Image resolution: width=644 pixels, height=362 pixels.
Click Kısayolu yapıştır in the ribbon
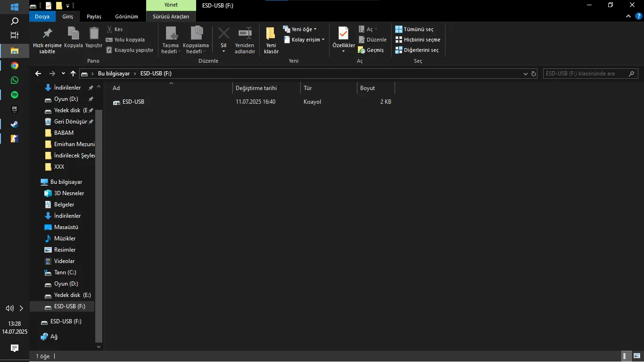[x=130, y=50]
